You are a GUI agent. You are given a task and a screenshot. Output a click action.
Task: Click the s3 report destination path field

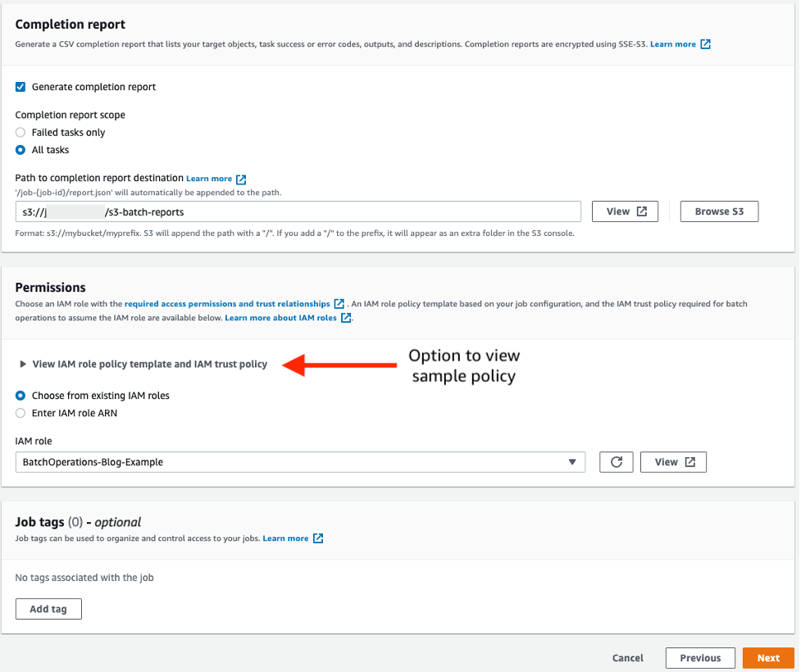click(300, 211)
